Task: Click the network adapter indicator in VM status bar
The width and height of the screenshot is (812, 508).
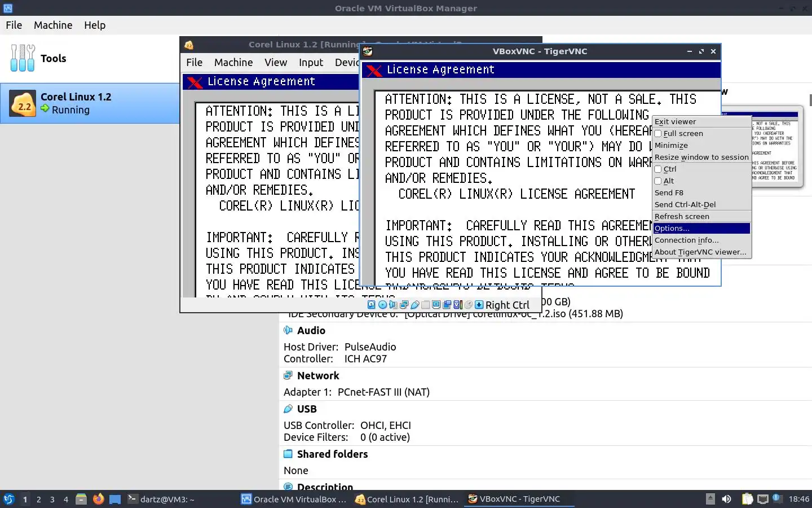Action: [x=404, y=305]
